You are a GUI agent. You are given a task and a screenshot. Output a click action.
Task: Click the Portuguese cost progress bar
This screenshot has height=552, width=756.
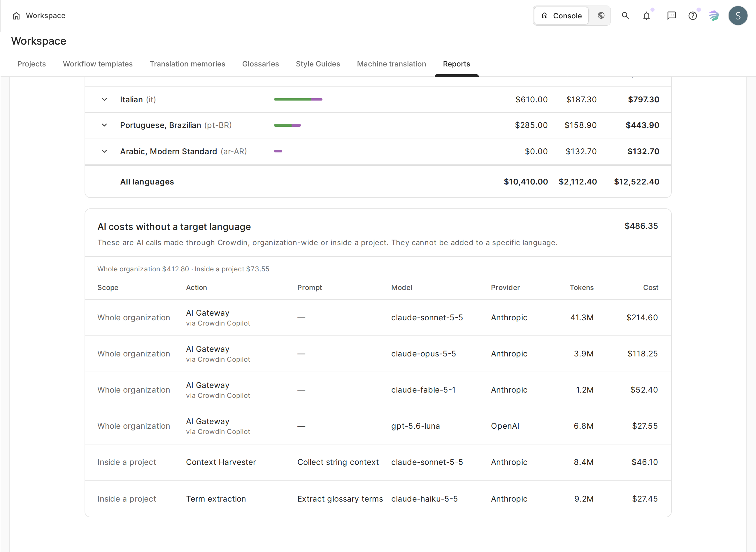(287, 125)
